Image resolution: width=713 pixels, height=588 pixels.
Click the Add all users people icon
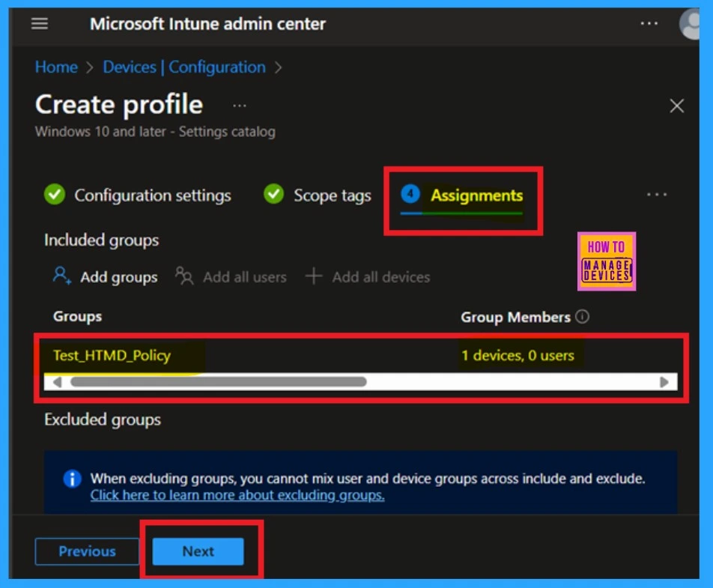[x=184, y=276]
